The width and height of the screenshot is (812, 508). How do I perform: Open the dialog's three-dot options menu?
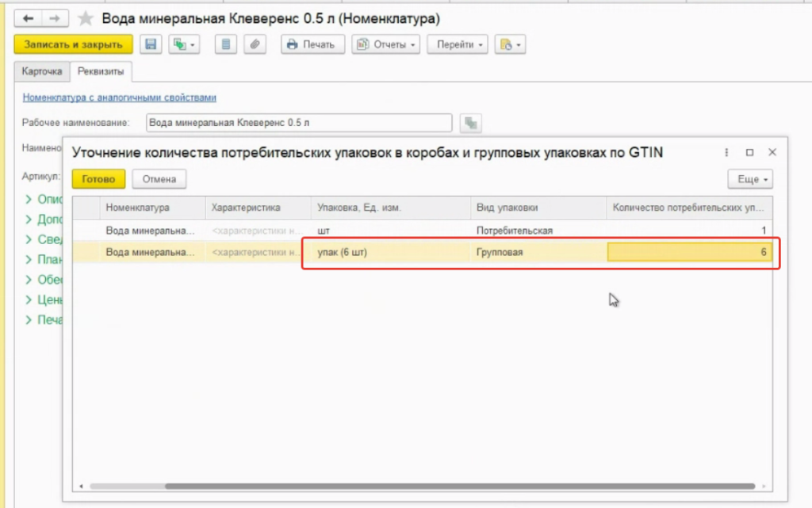pyautogui.click(x=726, y=152)
